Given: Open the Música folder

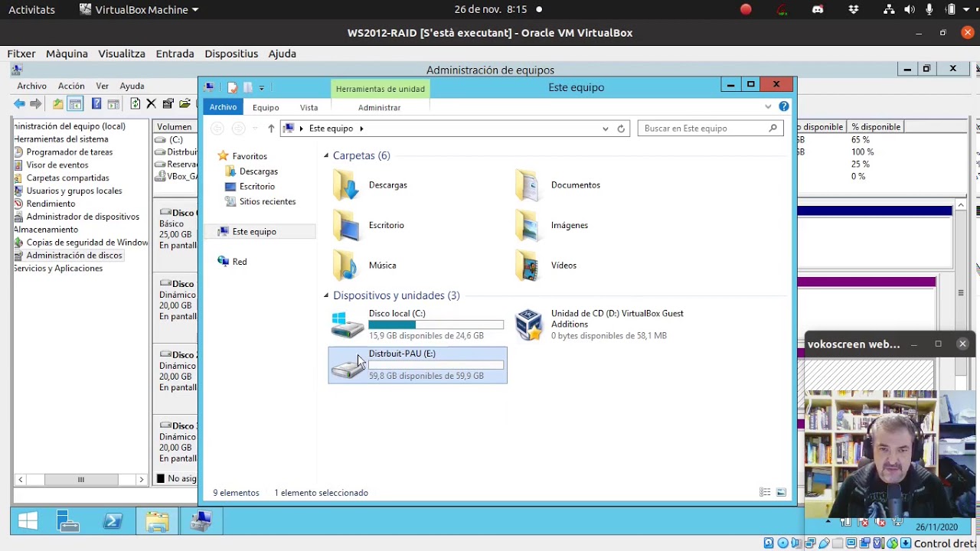Looking at the screenshot, I should (x=365, y=266).
